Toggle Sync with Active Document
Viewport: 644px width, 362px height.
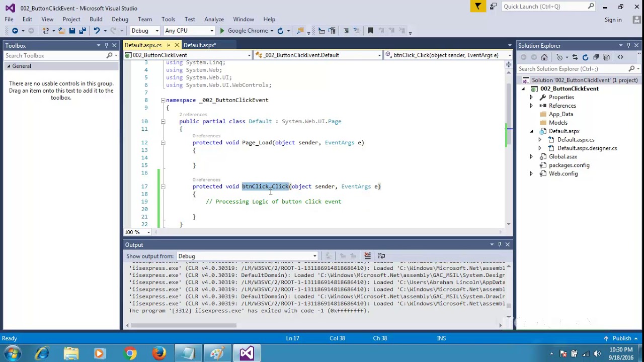575,57
